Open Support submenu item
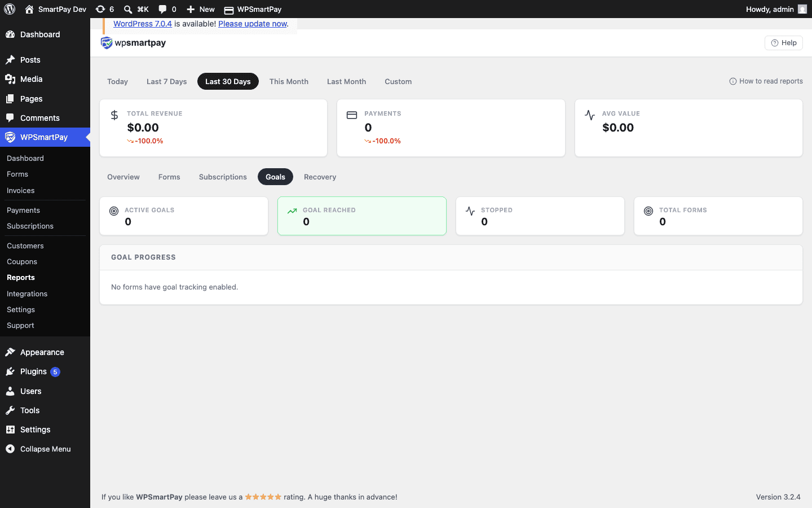 point(20,325)
